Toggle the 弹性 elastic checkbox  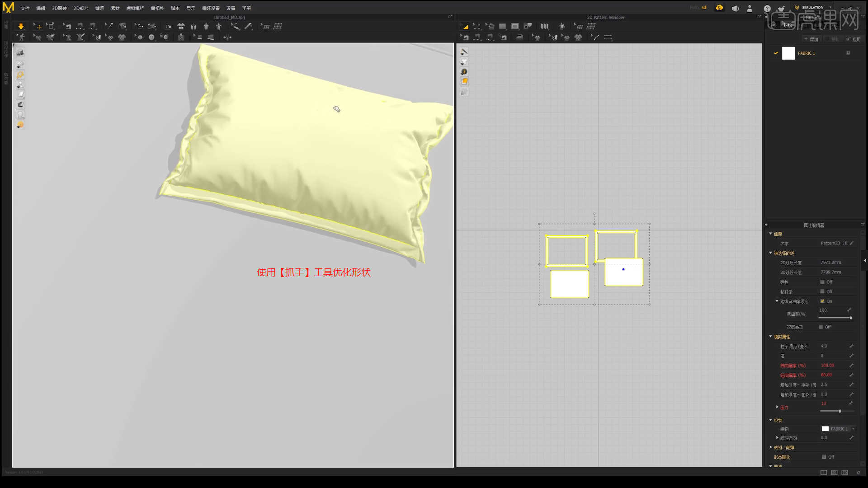point(822,282)
